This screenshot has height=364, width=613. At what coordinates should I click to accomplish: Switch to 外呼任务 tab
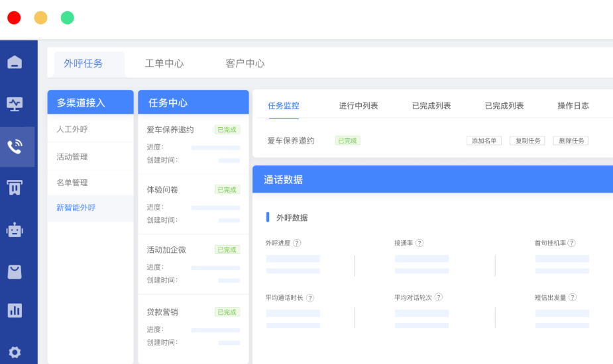click(89, 64)
